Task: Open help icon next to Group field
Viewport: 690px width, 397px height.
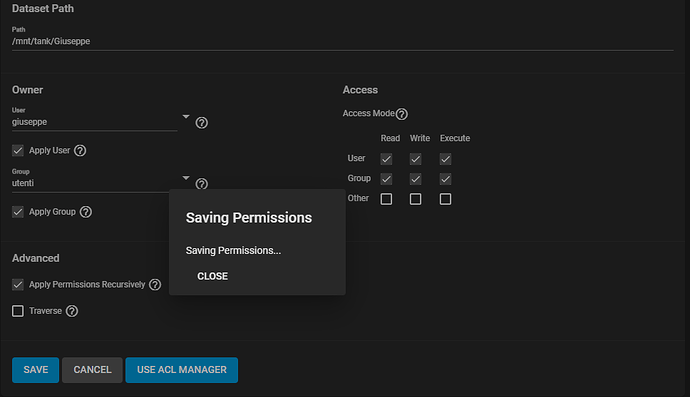Action: (202, 184)
